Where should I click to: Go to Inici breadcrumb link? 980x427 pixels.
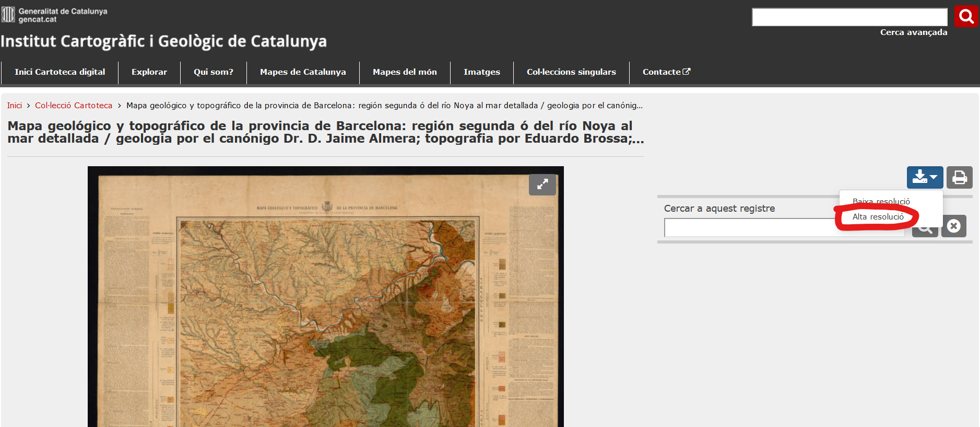click(15, 106)
